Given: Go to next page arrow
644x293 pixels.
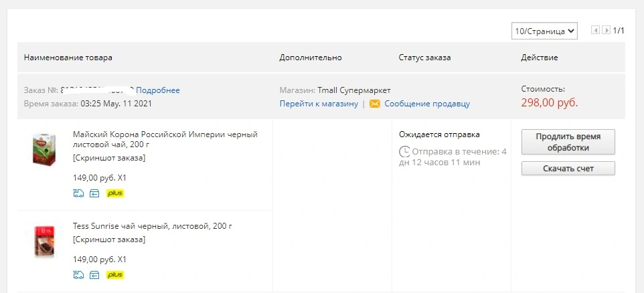Looking at the screenshot, I should pos(606,30).
